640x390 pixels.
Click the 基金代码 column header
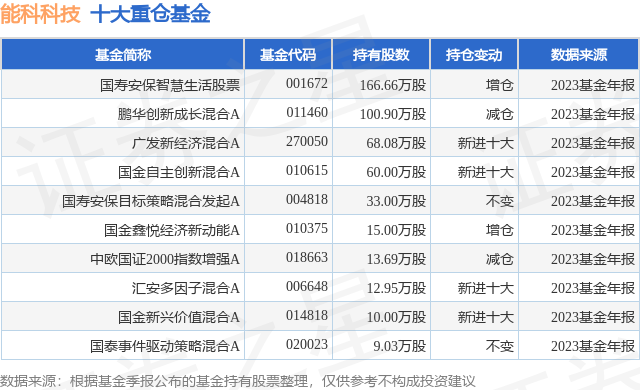point(288,55)
